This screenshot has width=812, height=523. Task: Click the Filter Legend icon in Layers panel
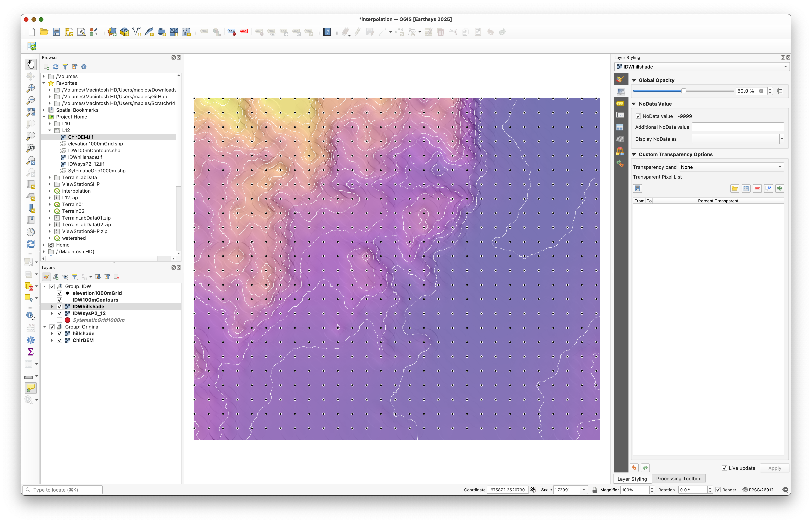[75, 277]
